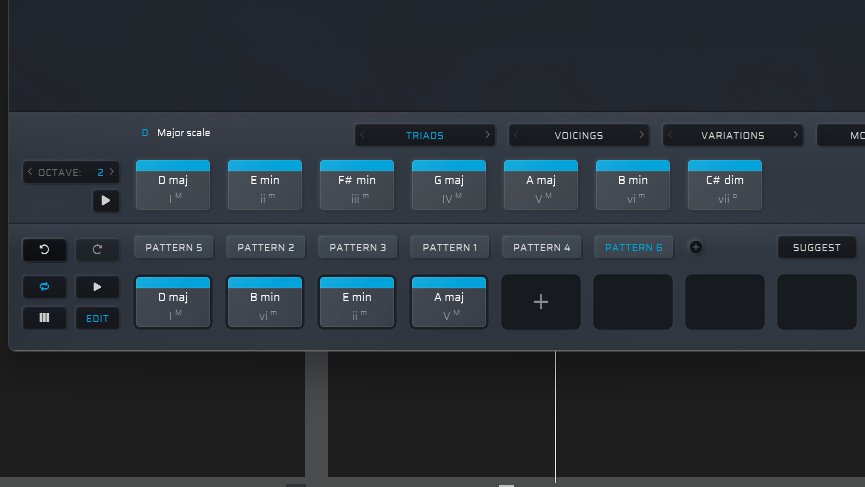Open the VARIATIONS selector
This screenshot has width=865, height=487.
733,135
